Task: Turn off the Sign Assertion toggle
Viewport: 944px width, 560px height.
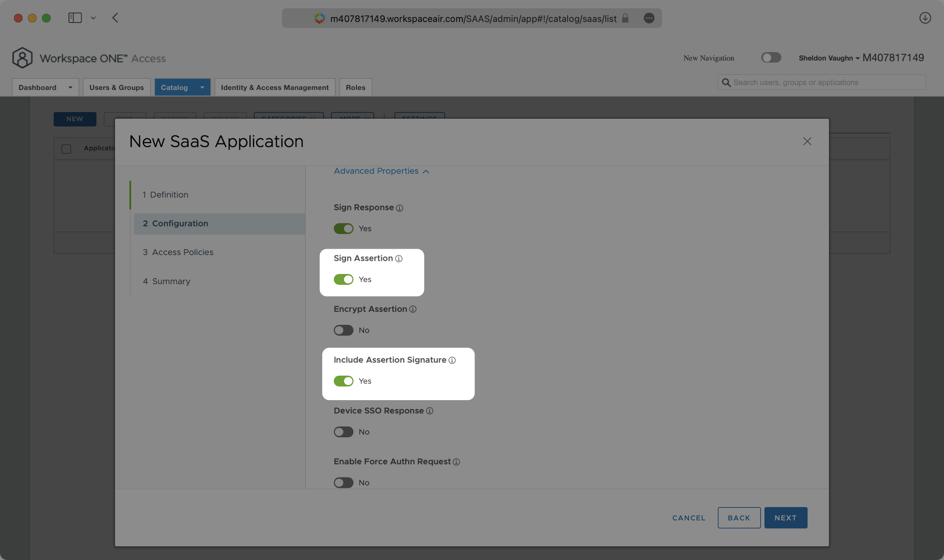Action: (343, 280)
